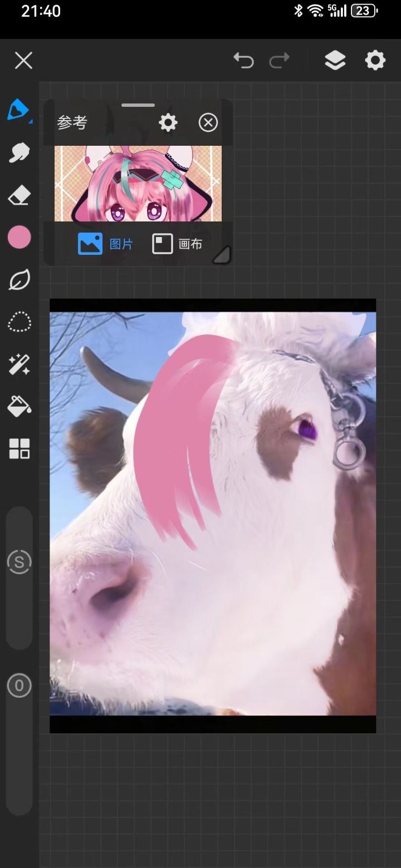Tap the reference panel resize corner handle
Viewport: 401px width, 868px height.
(x=222, y=255)
